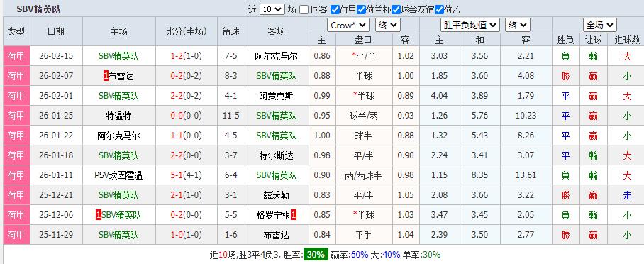644x264 pixels.
Task: Click the 盘口 column header
Action: point(363,40)
